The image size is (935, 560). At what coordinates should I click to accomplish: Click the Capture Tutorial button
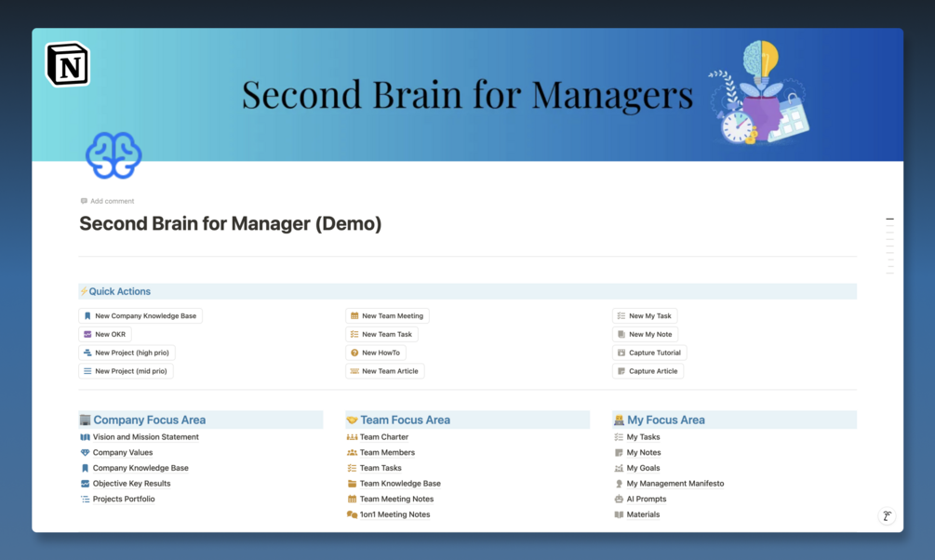tap(649, 353)
